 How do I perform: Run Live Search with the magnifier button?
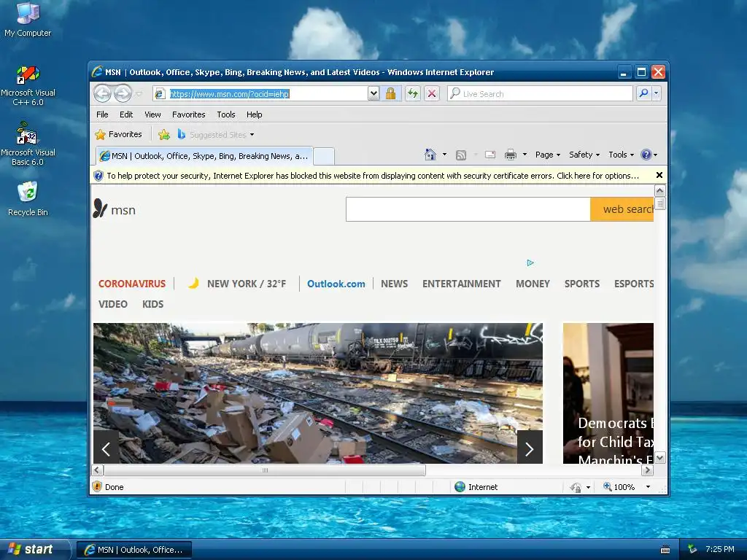click(x=643, y=93)
